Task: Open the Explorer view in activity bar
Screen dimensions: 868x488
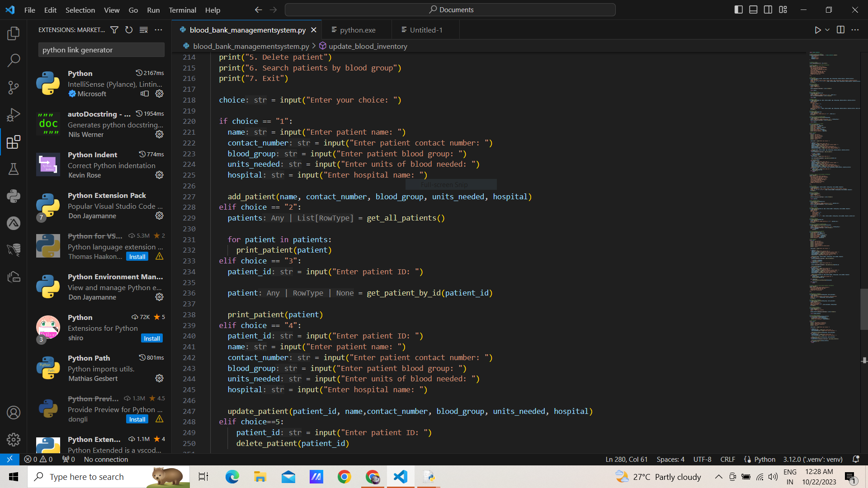Action: [14, 33]
